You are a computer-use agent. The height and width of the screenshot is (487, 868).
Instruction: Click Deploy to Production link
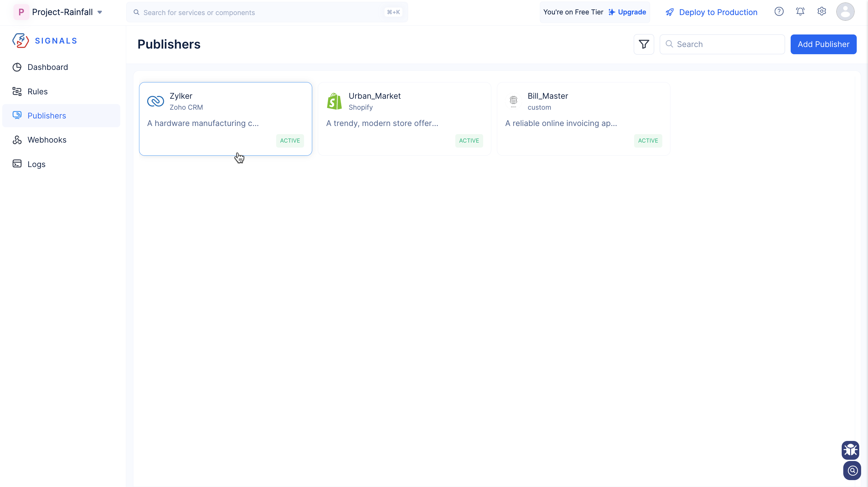coord(718,12)
